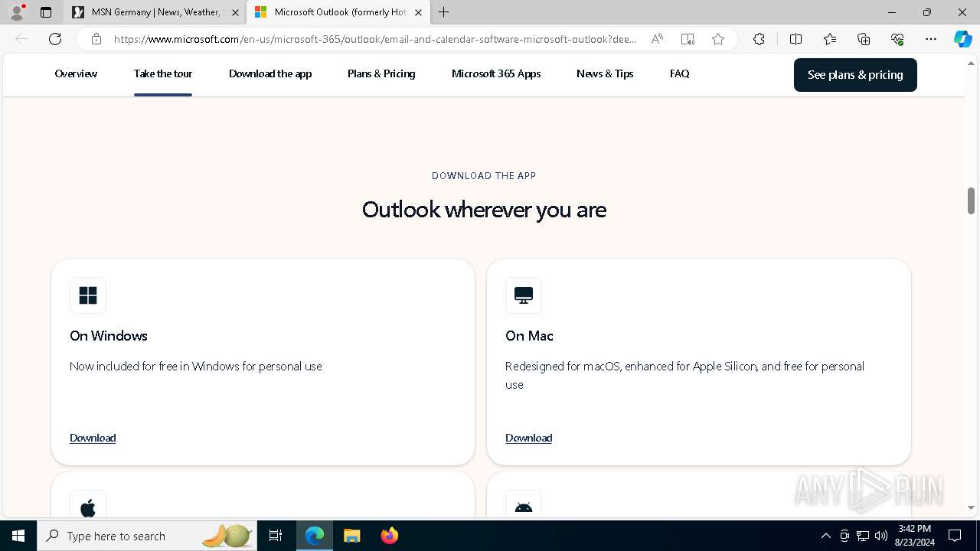Open Windows Start menu
The image size is (980, 551).
[x=18, y=536]
